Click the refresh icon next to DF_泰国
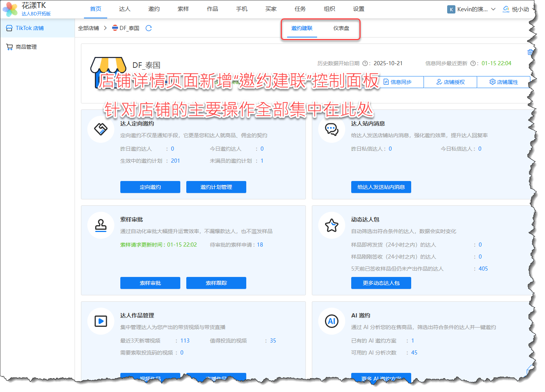 [x=148, y=28]
